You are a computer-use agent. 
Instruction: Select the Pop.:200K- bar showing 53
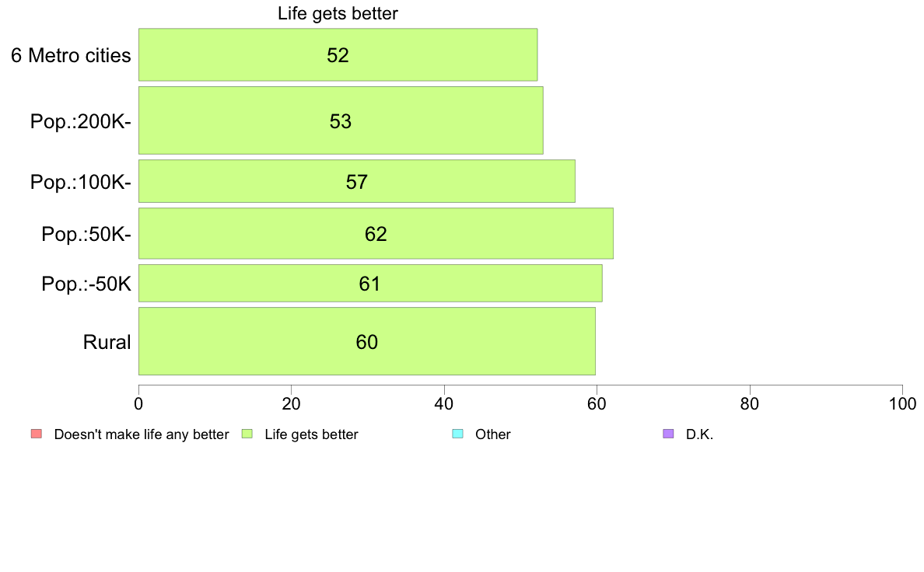(341, 120)
